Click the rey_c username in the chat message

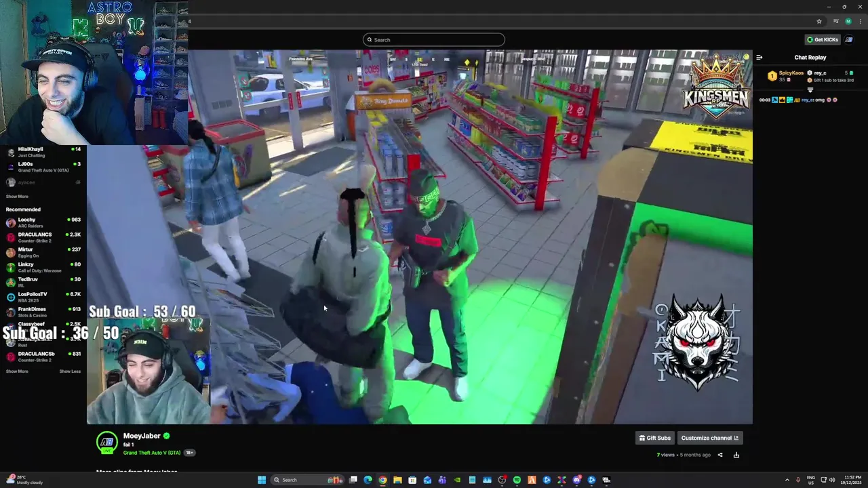pos(808,100)
